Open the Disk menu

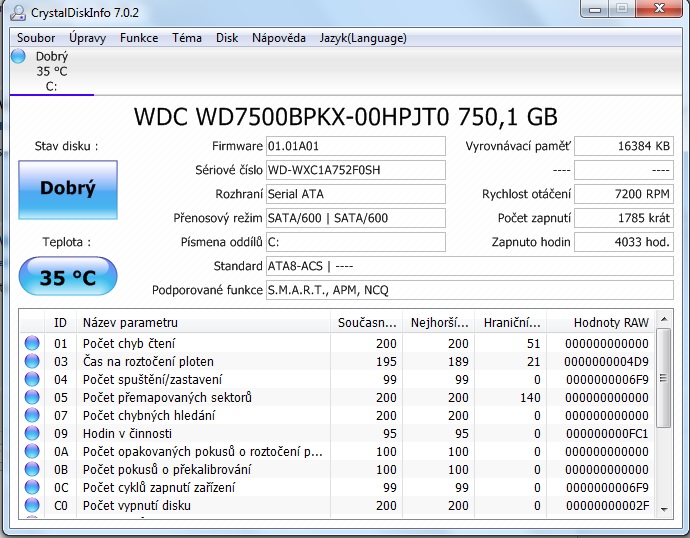click(x=227, y=38)
